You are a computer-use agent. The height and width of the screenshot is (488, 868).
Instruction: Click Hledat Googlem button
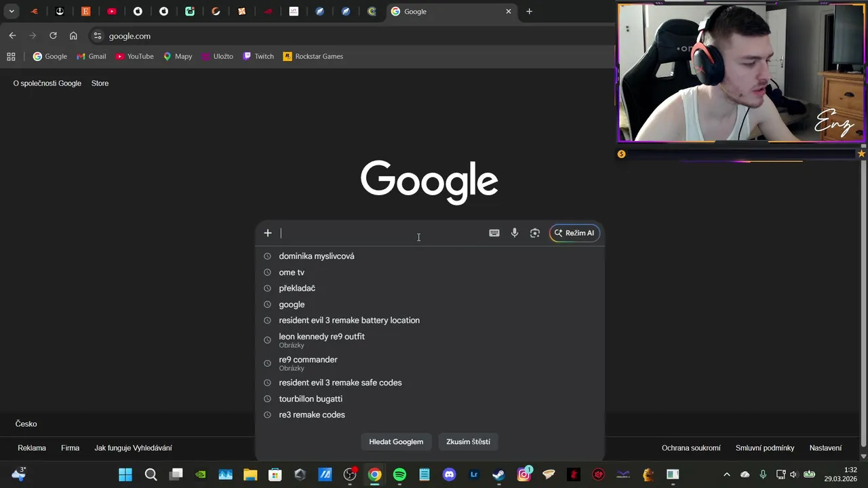tap(396, 442)
